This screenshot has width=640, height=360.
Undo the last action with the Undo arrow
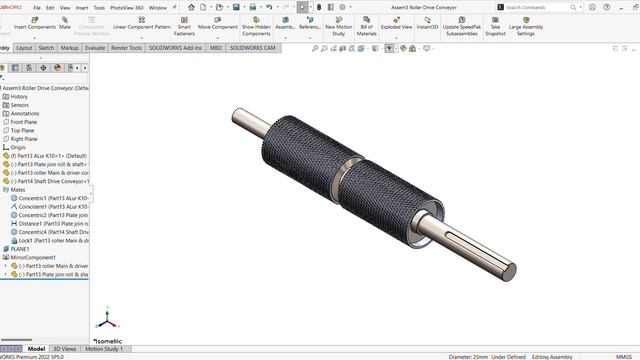(269, 7)
